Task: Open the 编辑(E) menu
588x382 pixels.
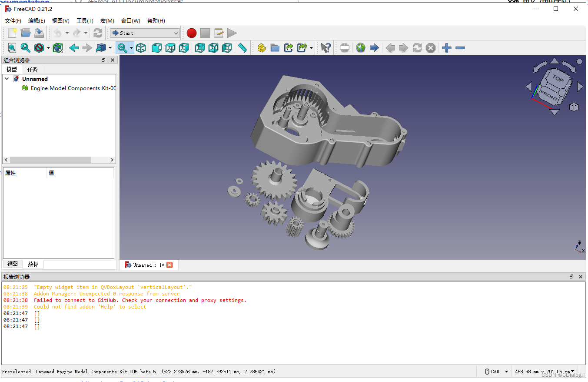Action: [37, 21]
